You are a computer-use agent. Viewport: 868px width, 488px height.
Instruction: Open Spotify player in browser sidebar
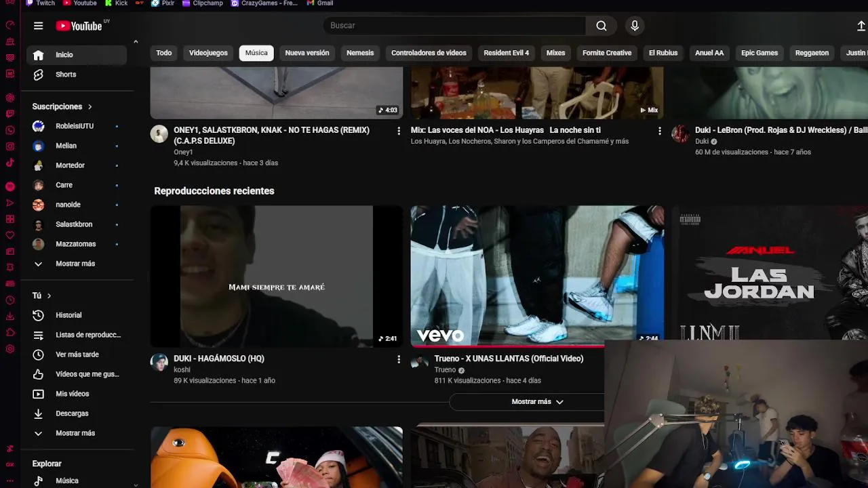click(9, 186)
